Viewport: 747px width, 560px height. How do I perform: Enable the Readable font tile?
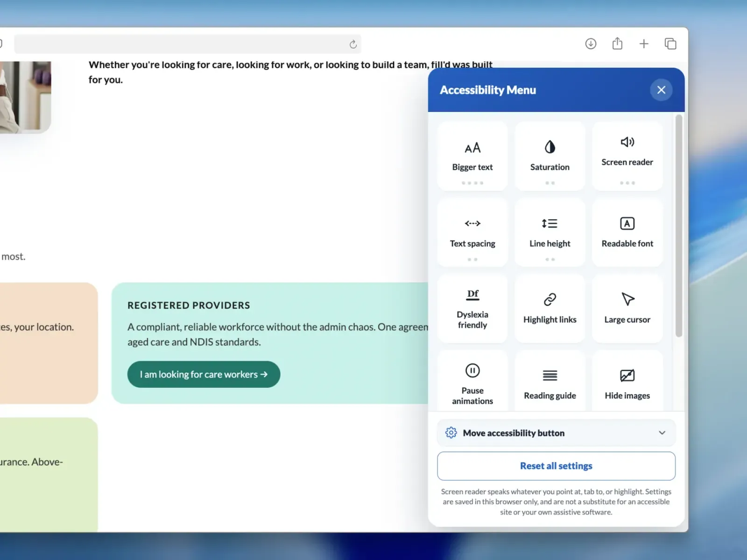(627, 232)
